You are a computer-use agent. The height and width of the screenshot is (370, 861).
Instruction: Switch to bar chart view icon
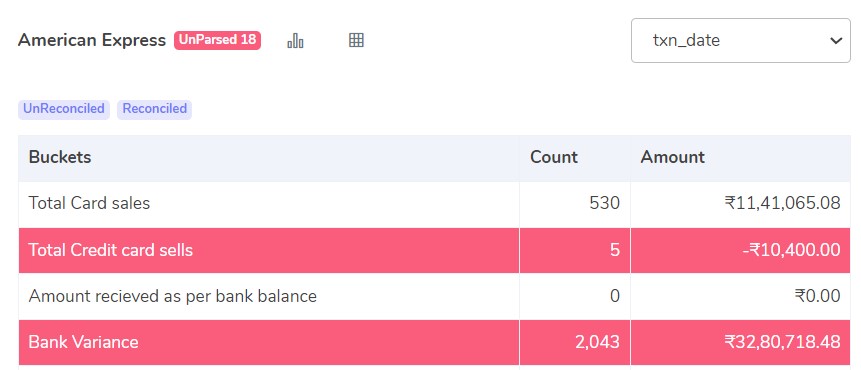point(295,40)
